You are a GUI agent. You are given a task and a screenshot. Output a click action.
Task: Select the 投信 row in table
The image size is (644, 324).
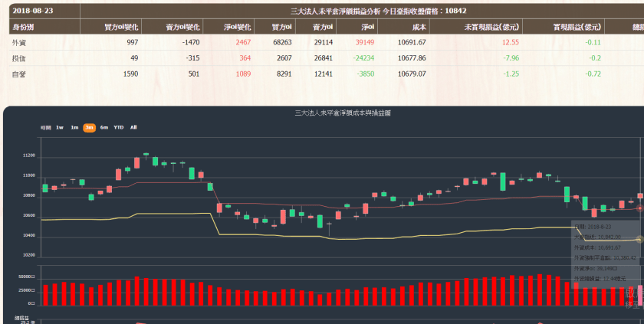click(x=20, y=57)
